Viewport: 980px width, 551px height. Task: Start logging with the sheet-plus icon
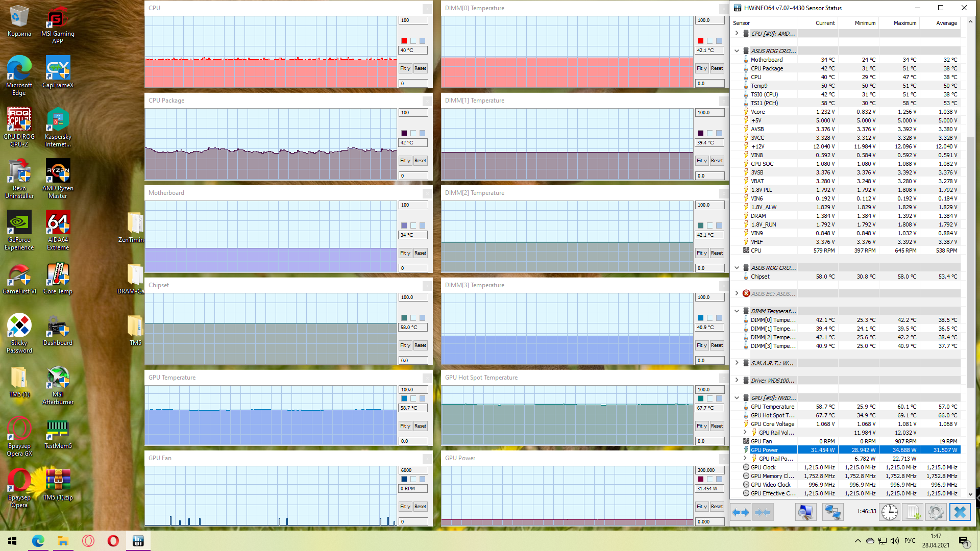[913, 512]
